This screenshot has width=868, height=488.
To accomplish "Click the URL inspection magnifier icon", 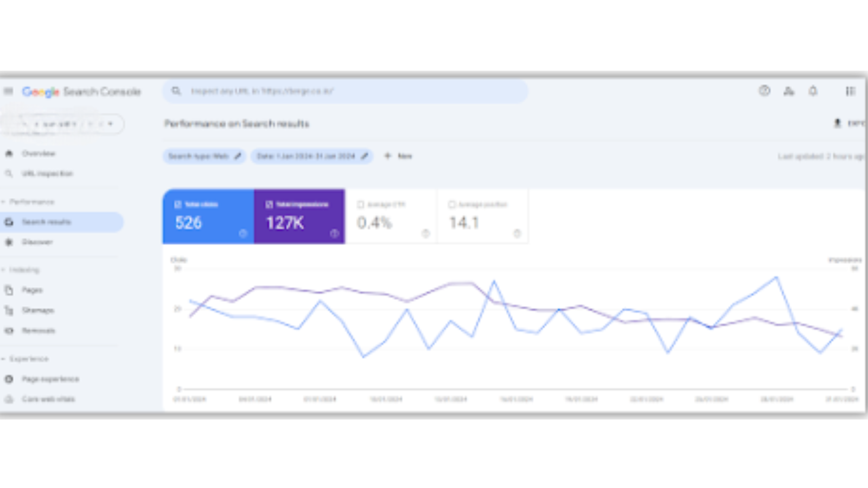I will [x=9, y=174].
